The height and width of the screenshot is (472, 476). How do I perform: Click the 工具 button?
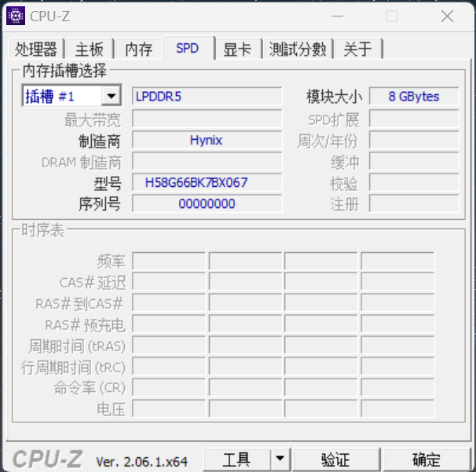coord(236,459)
